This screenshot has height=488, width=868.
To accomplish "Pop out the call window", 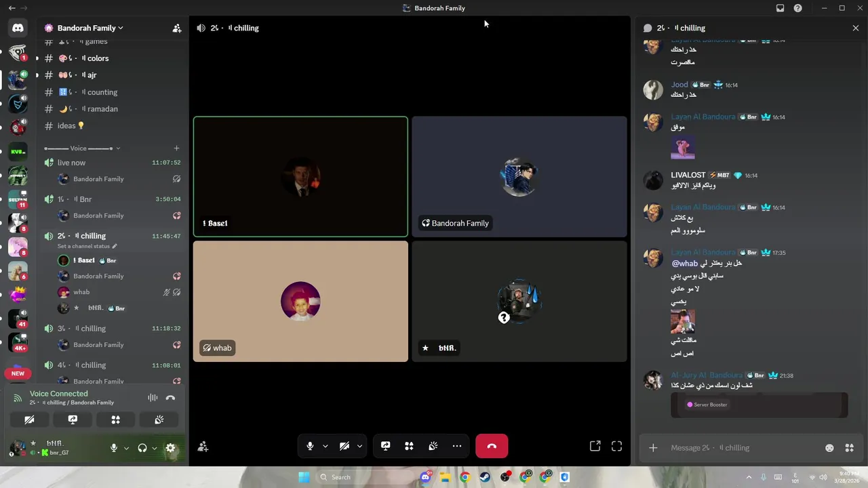I will click(595, 446).
